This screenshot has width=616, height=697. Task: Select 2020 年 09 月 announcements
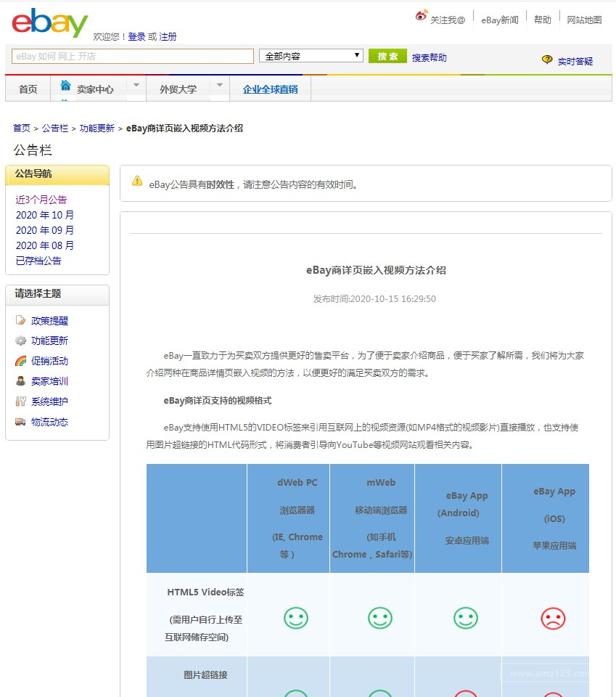click(45, 230)
